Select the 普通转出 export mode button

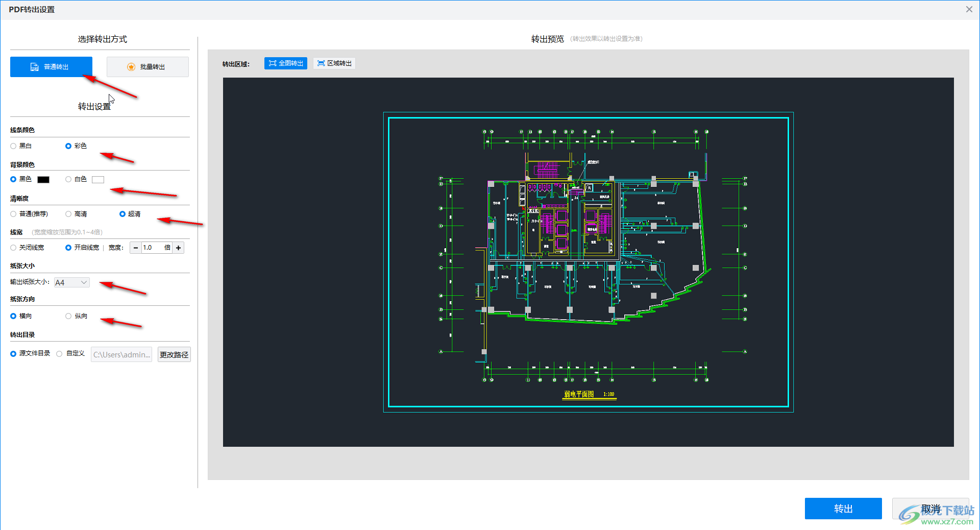(x=51, y=67)
